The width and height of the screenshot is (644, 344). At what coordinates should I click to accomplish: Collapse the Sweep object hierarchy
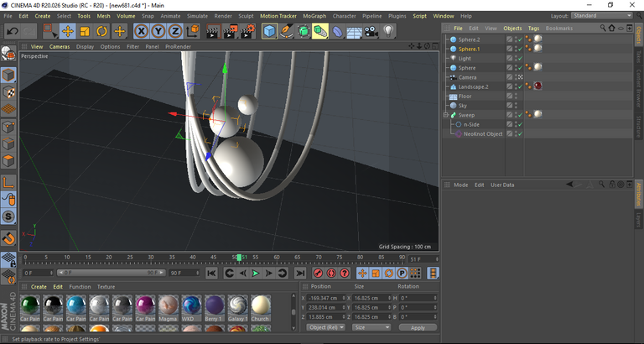coord(445,115)
